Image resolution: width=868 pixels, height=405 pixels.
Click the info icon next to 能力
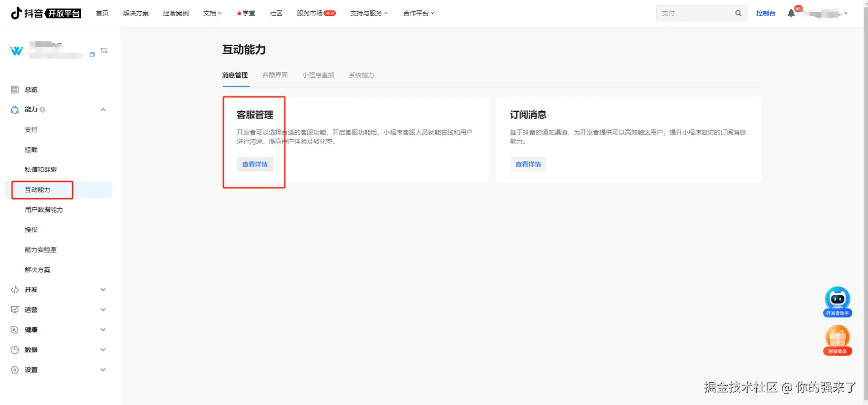point(43,110)
